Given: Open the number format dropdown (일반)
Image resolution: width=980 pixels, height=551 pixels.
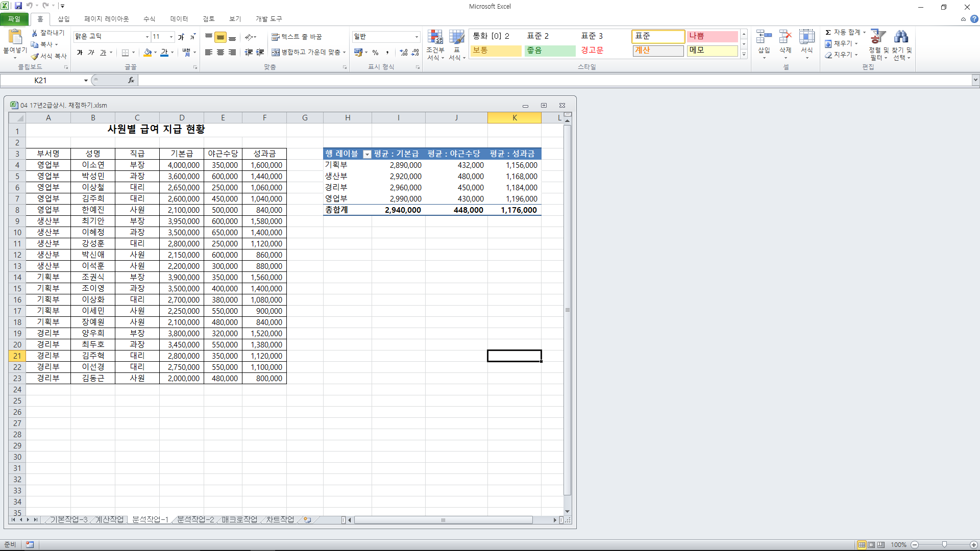Looking at the screenshot, I should (x=416, y=37).
